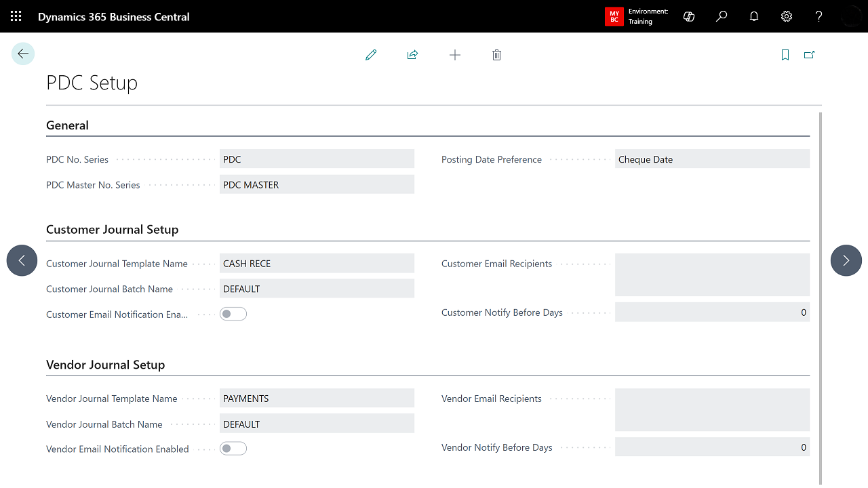Click the PDC No. Series label

pyautogui.click(x=77, y=159)
